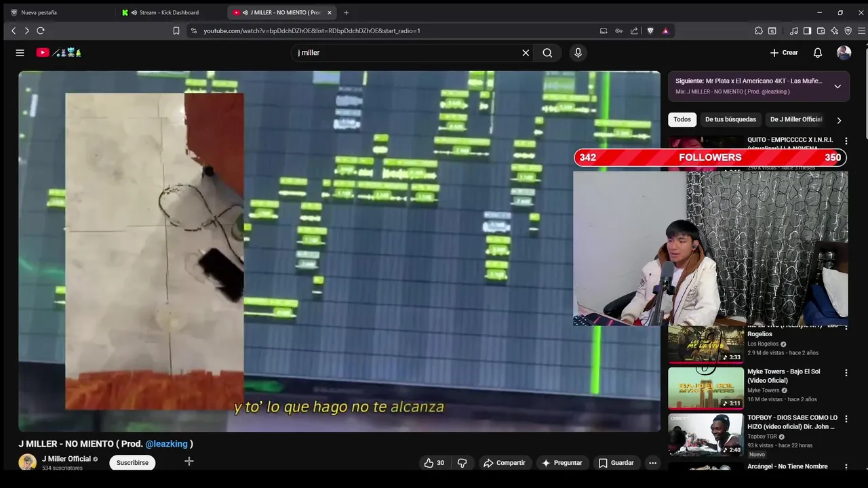Open Brave Rewards triangle icon
Image resolution: width=868 pixels, height=488 pixels.
(x=665, y=30)
